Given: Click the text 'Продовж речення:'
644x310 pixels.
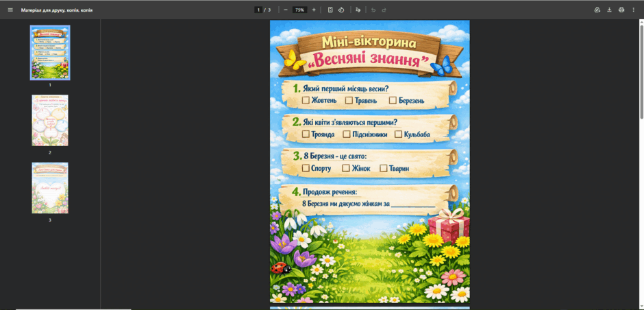Looking at the screenshot, I should pos(330,192).
